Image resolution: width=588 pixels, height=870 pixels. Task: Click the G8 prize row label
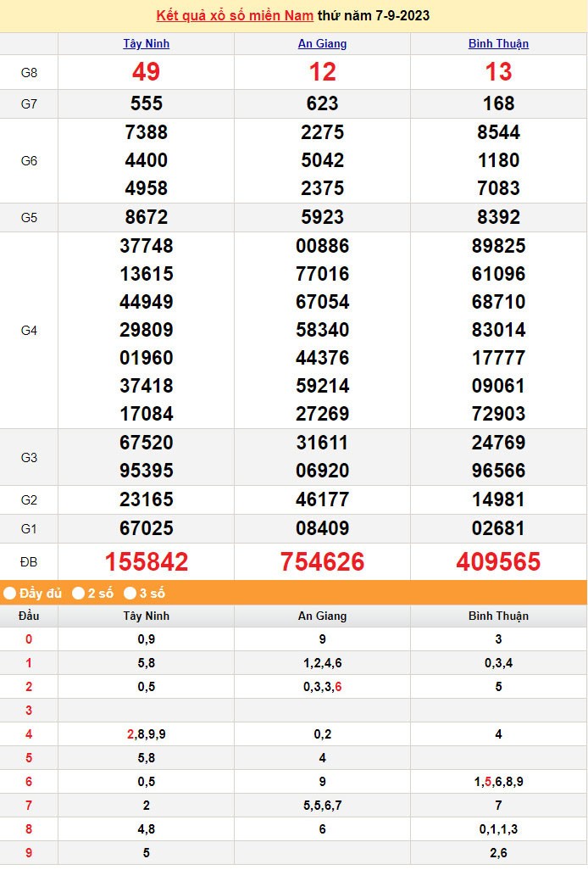tap(29, 73)
